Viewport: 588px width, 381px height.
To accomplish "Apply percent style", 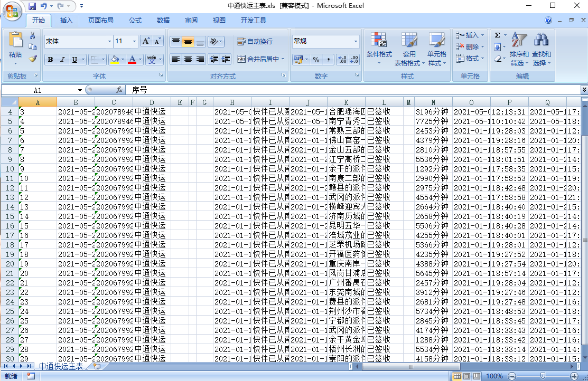I will point(316,59).
